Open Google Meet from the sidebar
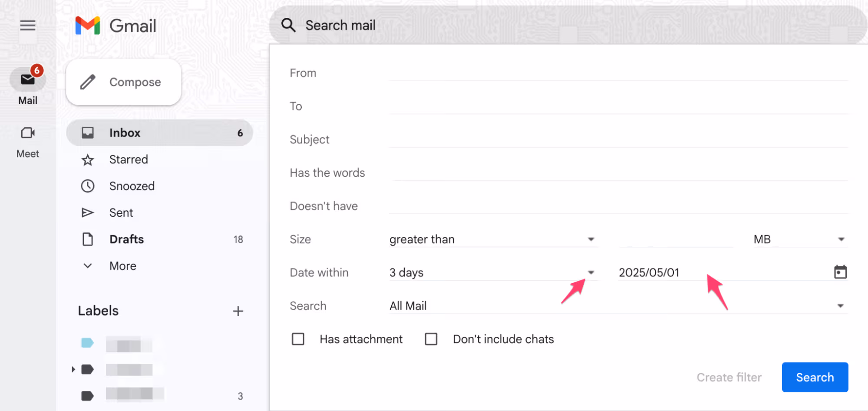This screenshot has height=411, width=868. (28, 133)
